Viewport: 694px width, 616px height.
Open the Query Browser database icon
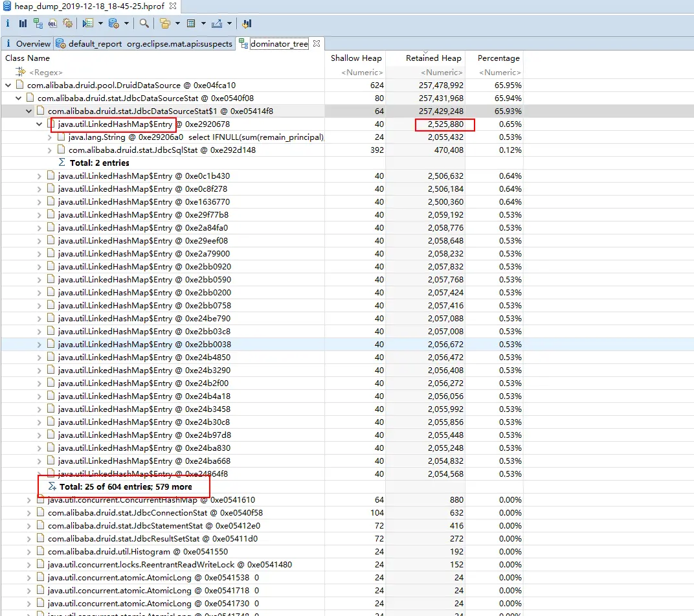(114, 23)
